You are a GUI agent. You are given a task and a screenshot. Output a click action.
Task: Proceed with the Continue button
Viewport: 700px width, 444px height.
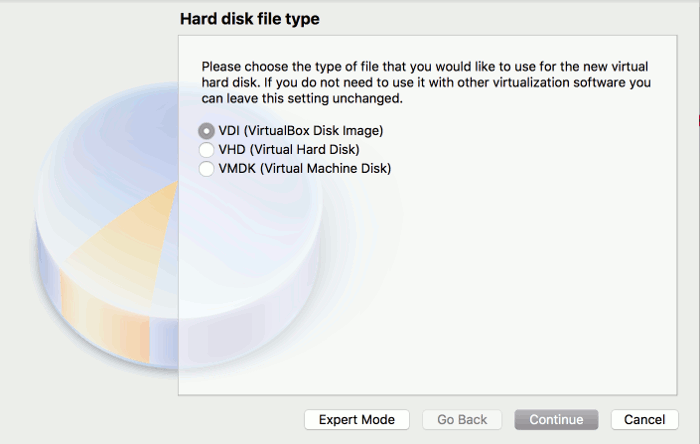(556, 420)
